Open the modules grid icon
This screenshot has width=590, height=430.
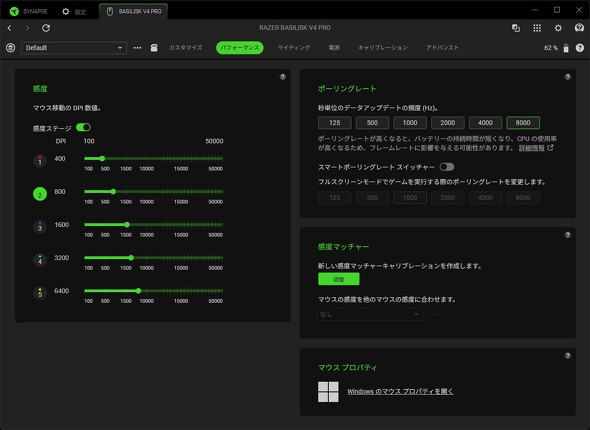537,28
